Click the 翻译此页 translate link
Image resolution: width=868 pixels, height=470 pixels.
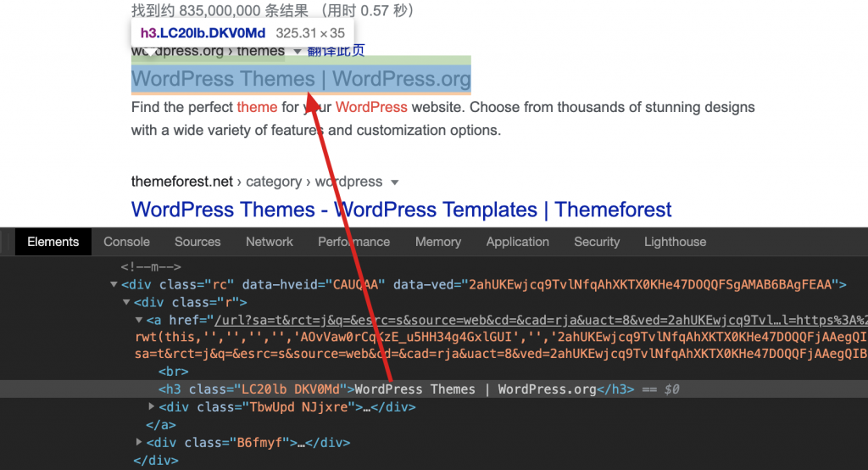click(336, 51)
